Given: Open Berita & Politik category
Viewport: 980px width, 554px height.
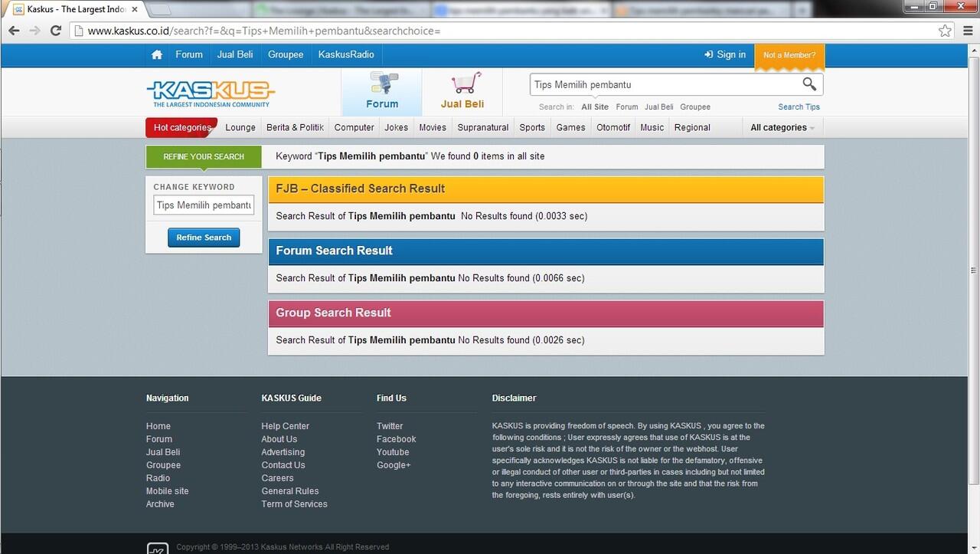Looking at the screenshot, I should click(x=295, y=127).
